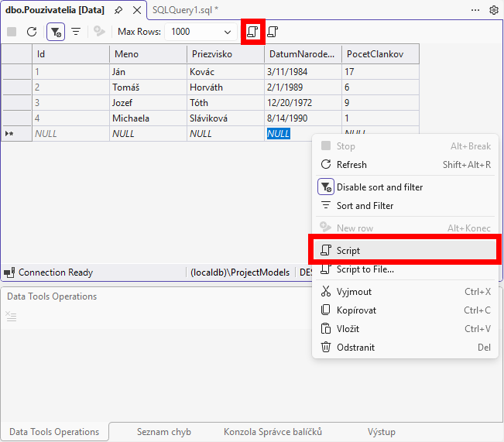Choose Stop in the context menu
504x442 pixels.
[x=405, y=146]
